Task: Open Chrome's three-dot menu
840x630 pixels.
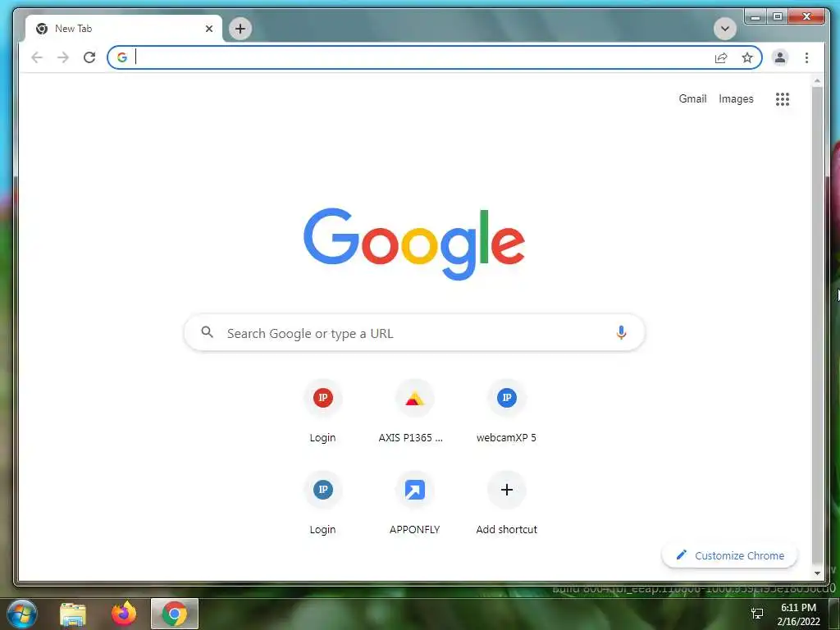Action: 807,57
